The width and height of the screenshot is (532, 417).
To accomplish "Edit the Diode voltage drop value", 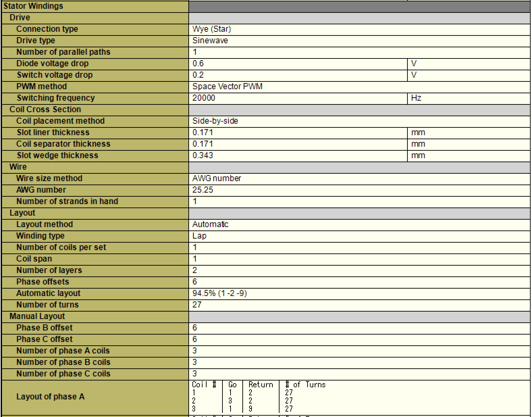I will [198, 64].
